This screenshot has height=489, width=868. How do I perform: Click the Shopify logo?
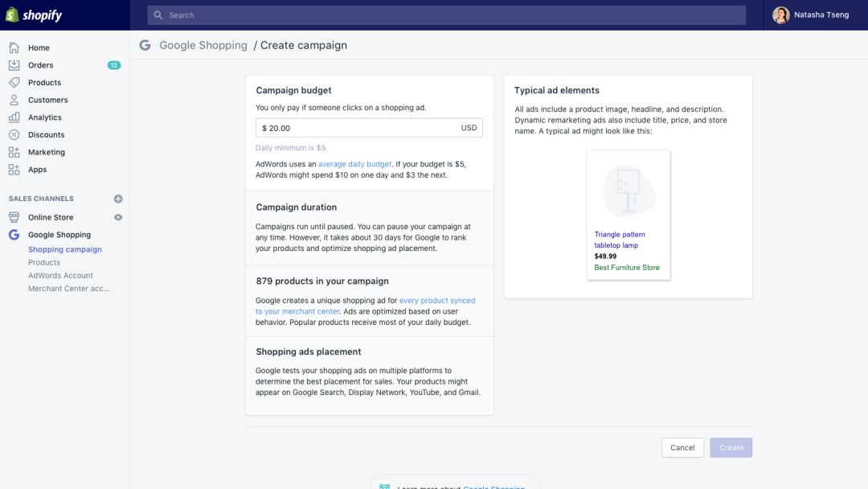click(x=34, y=15)
